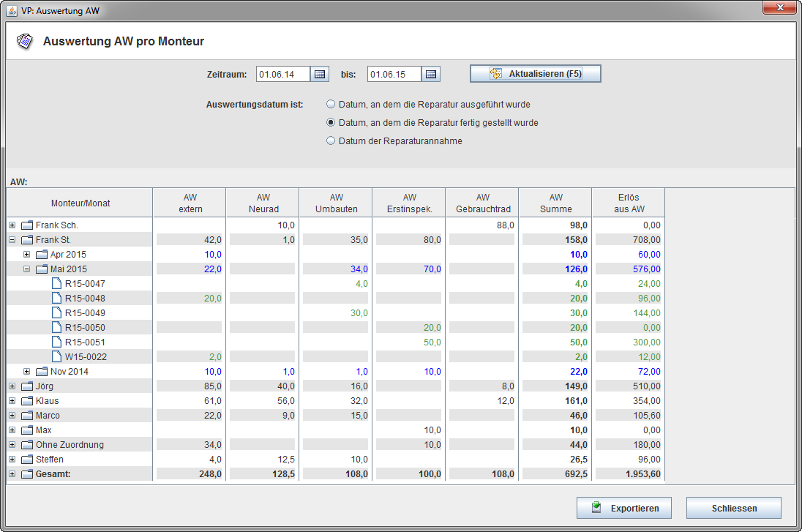The height and width of the screenshot is (532, 802).
Task: Click the Schliessen button
Action: [x=733, y=508]
